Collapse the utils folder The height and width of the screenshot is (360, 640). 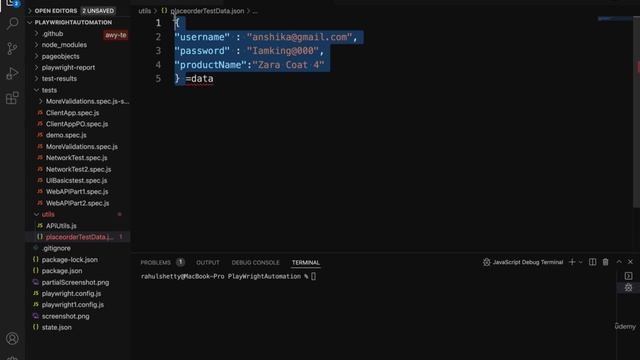(48, 214)
